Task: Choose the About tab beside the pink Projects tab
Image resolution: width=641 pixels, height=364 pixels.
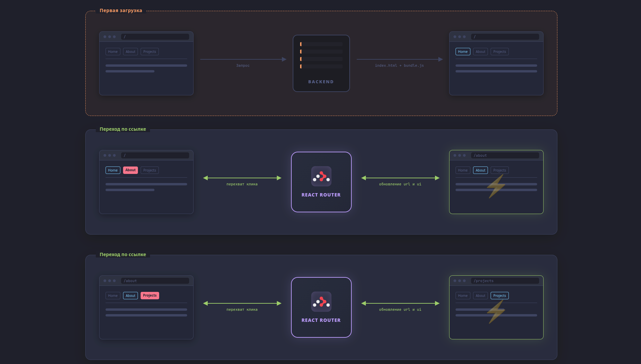Action: 130,296
